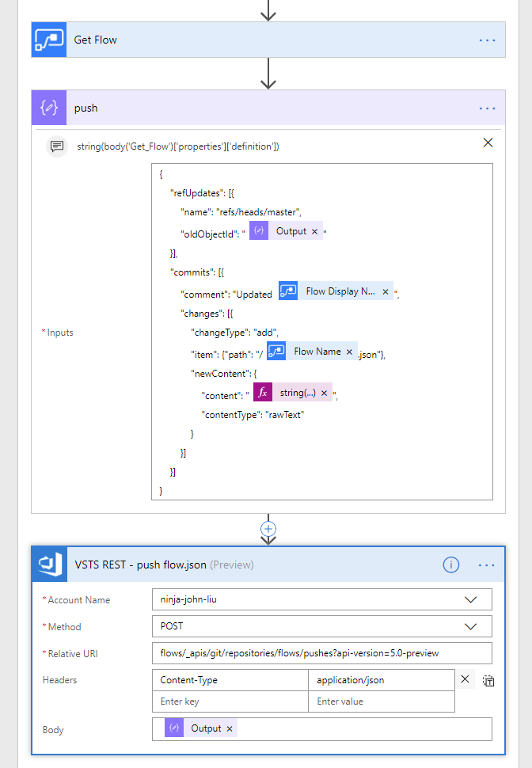The height and width of the screenshot is (768, 532).
Task: Click the Get Flow action icon
Action: pos(48,40)
